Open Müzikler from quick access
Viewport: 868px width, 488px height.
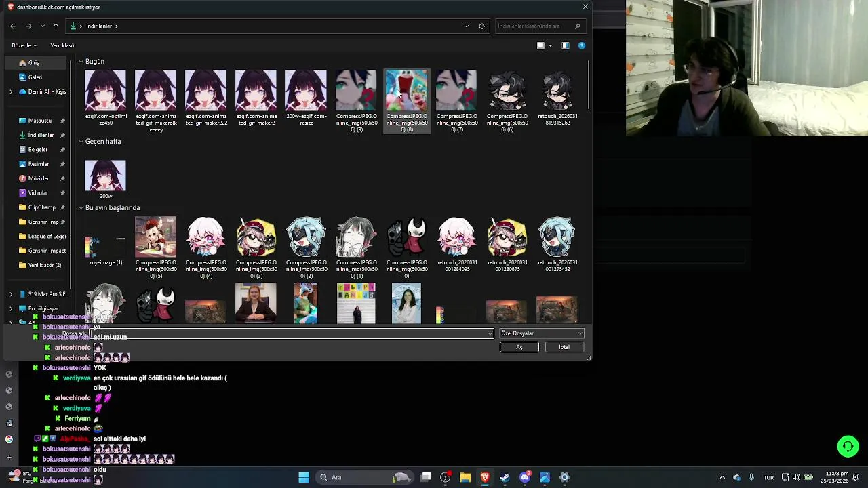coord(38,178)
